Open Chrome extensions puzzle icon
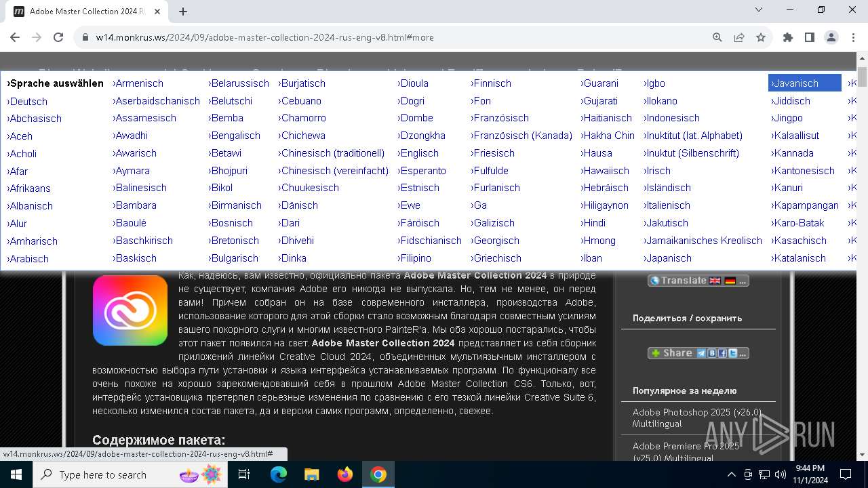The height and width of the screenshot is (488, 868). click(x=788, y=37)
